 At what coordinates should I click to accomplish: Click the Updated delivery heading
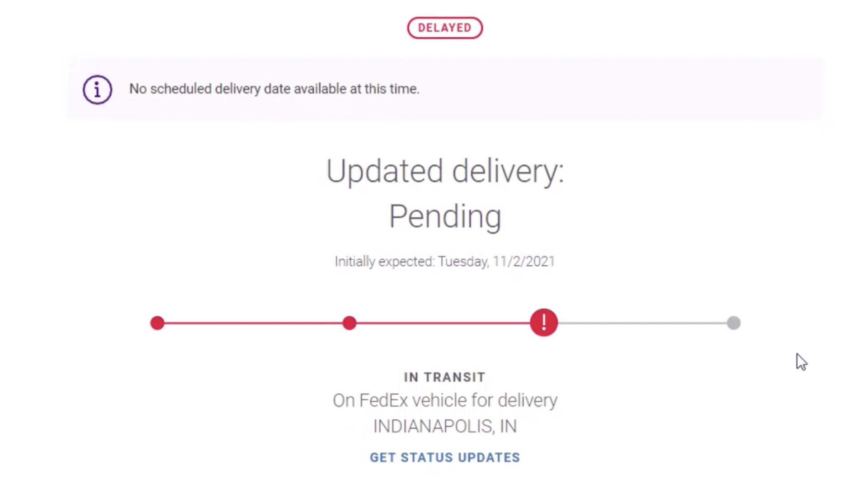tap(445, 171)
